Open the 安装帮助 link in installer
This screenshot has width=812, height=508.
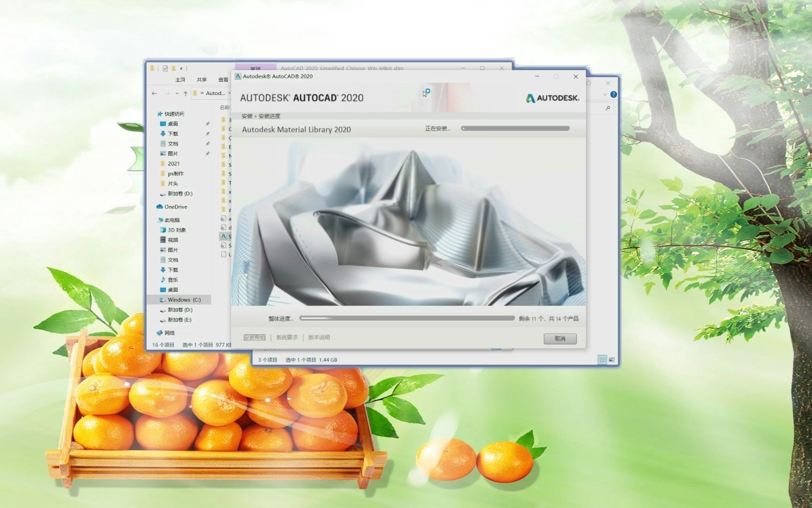tap(254, 337)
